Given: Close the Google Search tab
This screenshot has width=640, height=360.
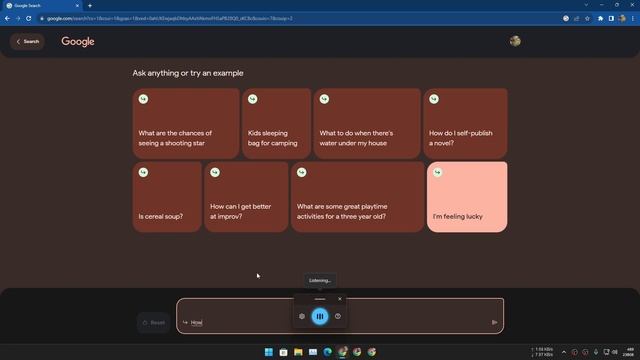Looking at the screenshot, I should click(77, 6).
